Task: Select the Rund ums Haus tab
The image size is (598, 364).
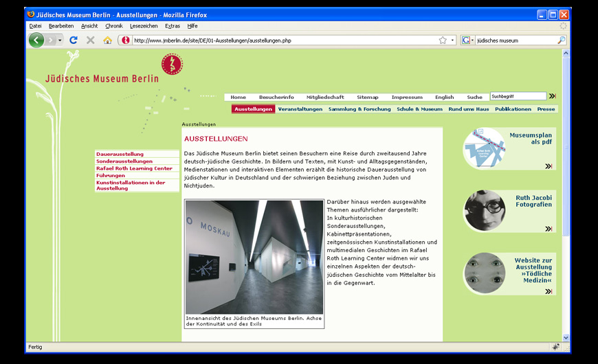Action: (469, 109)
